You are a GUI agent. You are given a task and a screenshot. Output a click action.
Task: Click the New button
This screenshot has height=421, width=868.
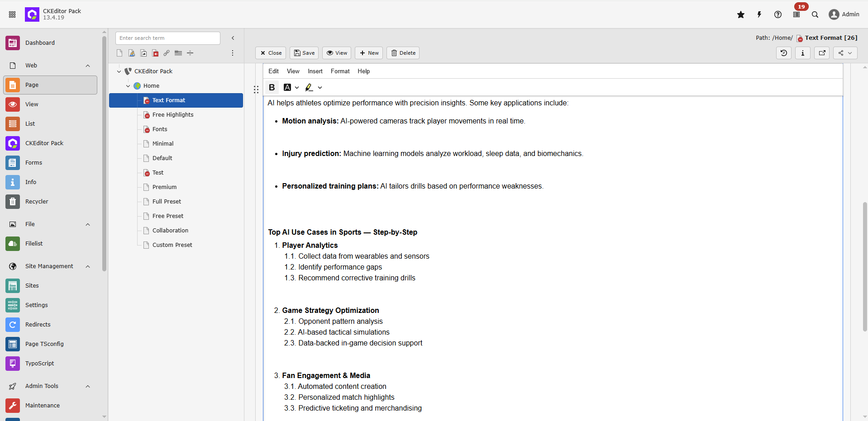click(369, 53)
